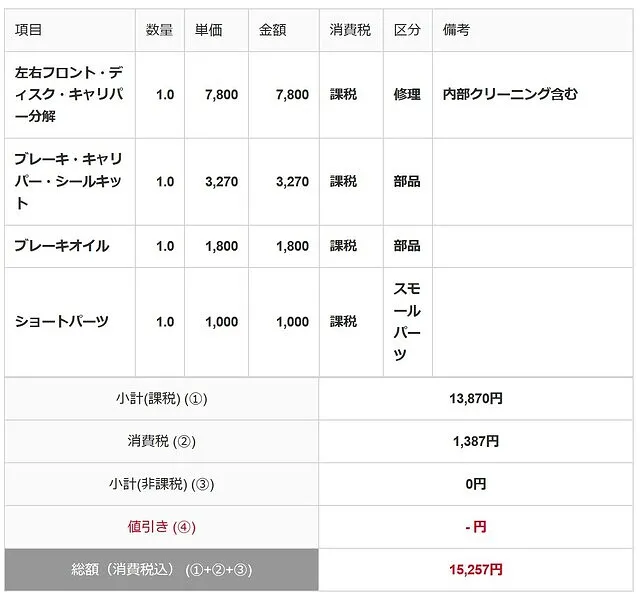Click the 区分 column header
Viewport: 640px width, 597px height.
[x=407, y=30]
